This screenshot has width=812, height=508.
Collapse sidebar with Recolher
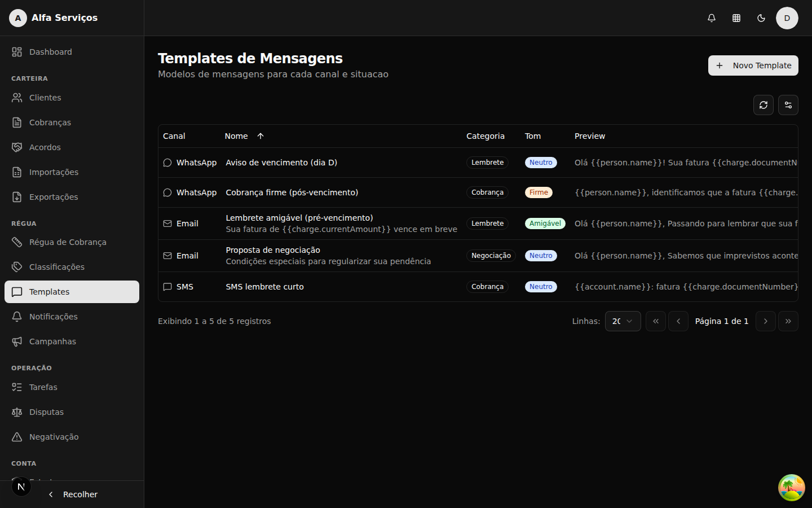(x=72, y=494)
